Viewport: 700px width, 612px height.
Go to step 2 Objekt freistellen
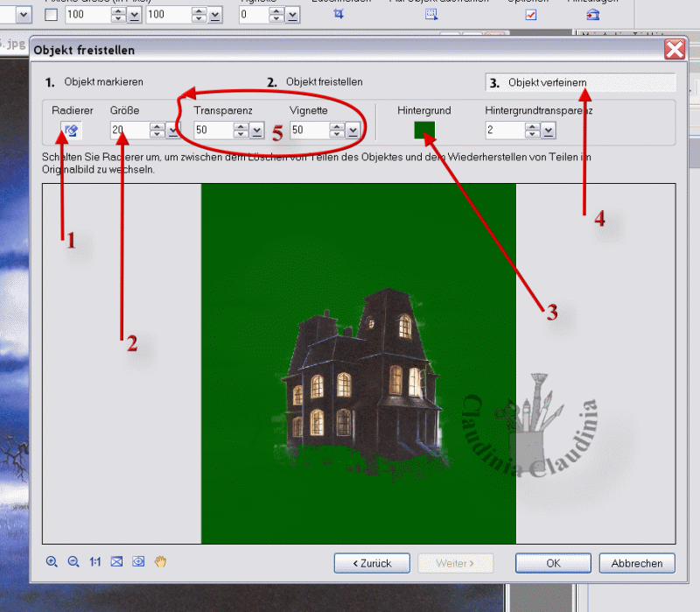[x=315, y=82]
